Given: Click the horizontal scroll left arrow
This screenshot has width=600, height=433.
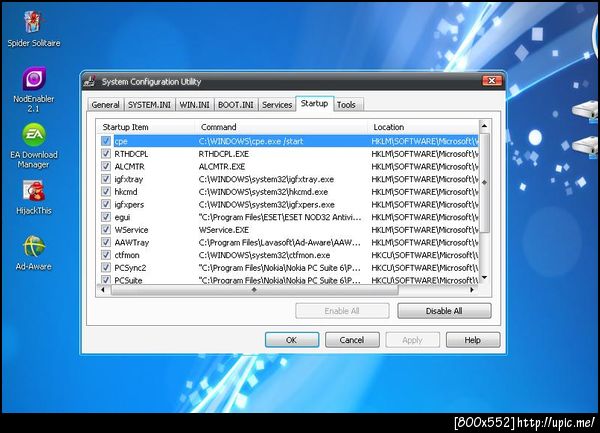Looking at the screenshot, I should 103,290.
